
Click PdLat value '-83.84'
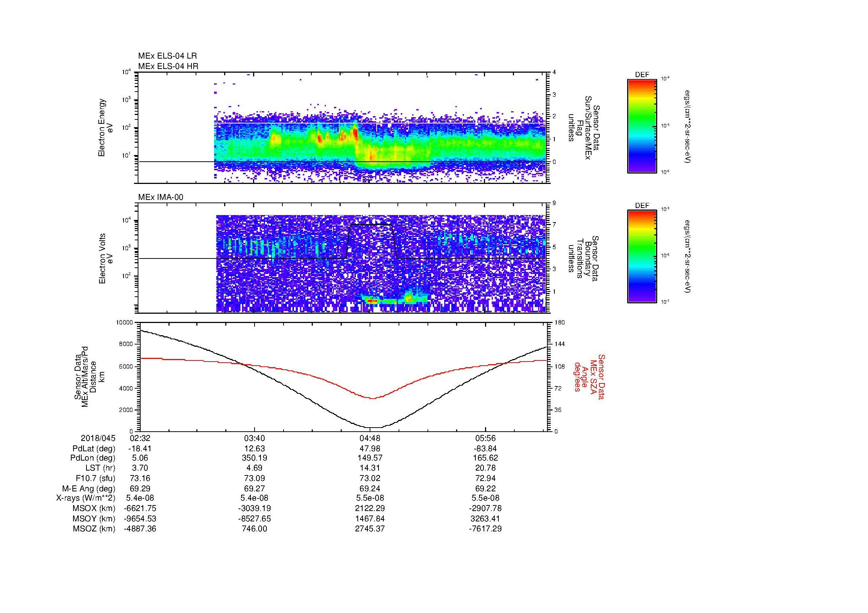485,449
